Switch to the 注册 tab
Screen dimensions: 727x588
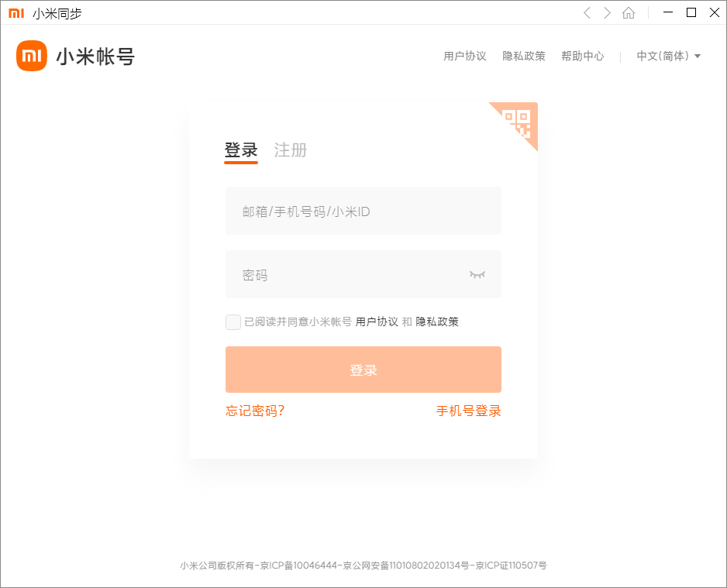[291, 150]
